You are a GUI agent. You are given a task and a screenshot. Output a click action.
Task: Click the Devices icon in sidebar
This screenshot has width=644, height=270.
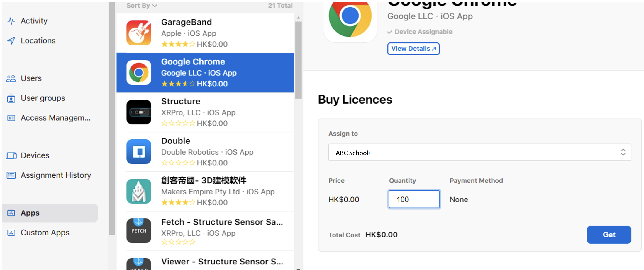(11, 155)
